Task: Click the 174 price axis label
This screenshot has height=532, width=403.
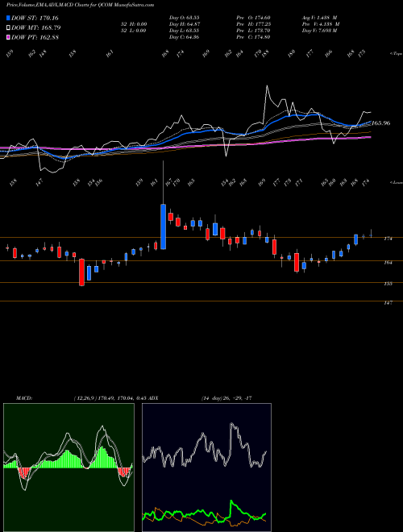Action: [x=388, y=239]
